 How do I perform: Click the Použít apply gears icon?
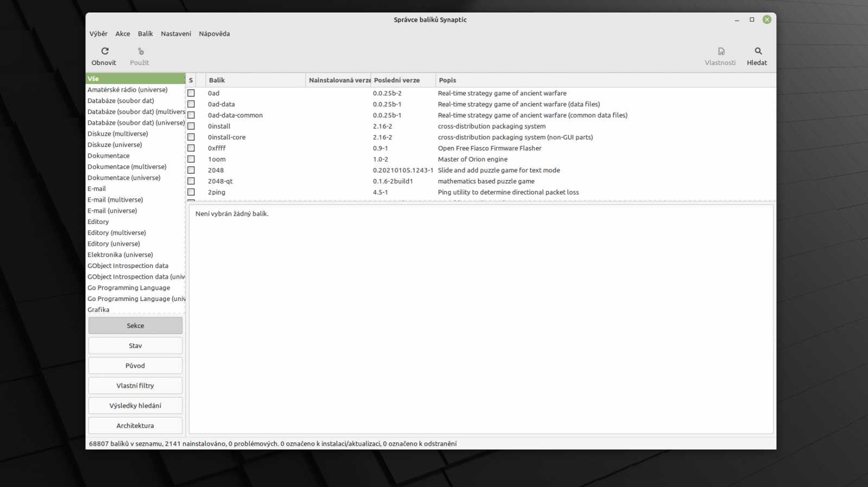point(141,51)
